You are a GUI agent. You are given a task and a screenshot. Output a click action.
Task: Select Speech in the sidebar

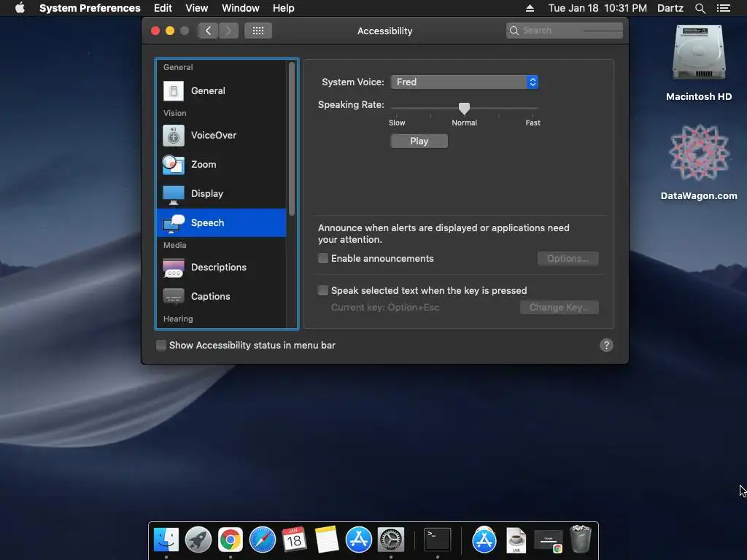click(222, 222)
